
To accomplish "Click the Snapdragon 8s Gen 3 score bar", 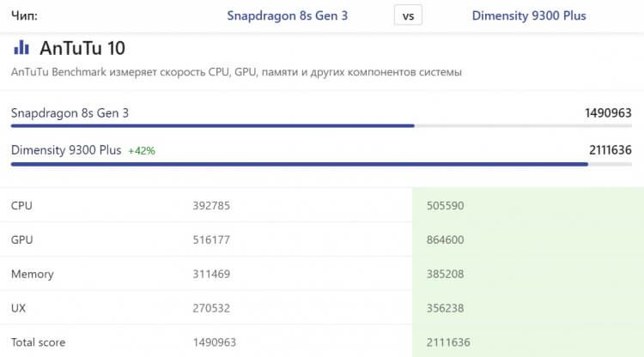I will [x=321, y=126].
